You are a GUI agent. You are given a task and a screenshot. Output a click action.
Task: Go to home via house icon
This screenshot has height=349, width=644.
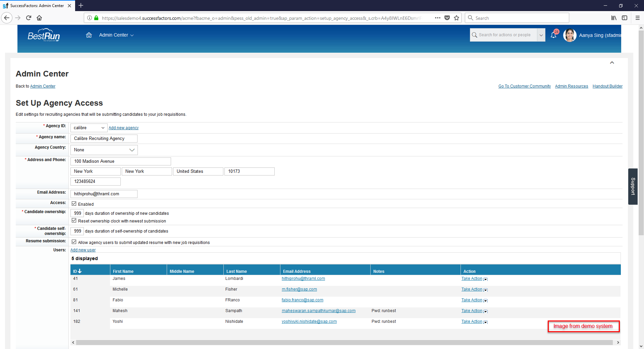[x=89, y=35]
